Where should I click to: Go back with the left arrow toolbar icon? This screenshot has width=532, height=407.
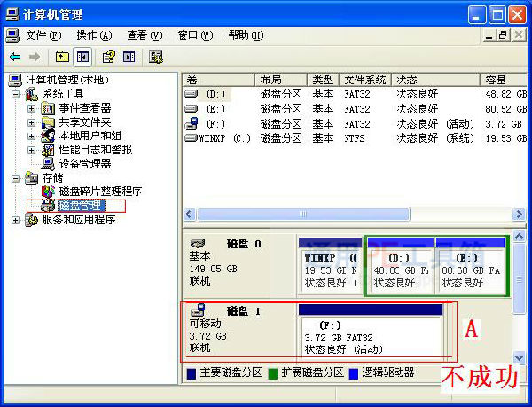click(x=15, y=57)
